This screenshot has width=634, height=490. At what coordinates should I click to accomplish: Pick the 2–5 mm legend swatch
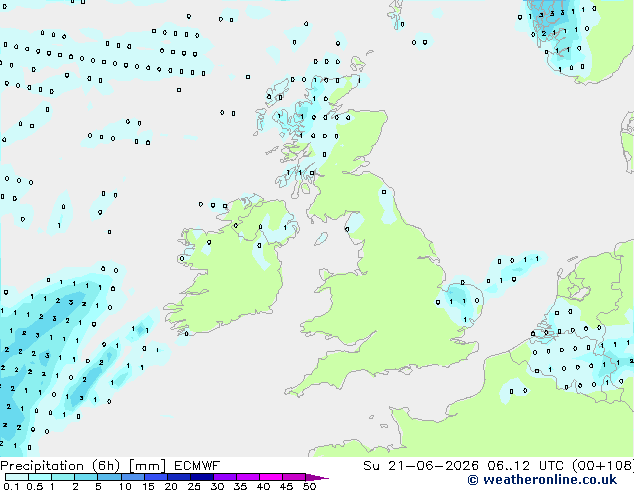[86, 477]
